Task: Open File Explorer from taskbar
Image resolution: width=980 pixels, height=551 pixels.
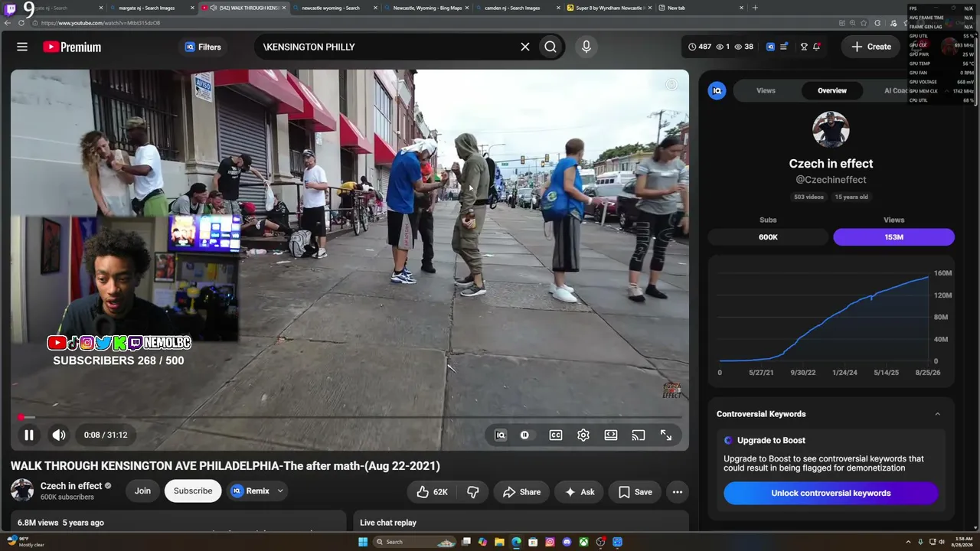Action: [499, 542]
